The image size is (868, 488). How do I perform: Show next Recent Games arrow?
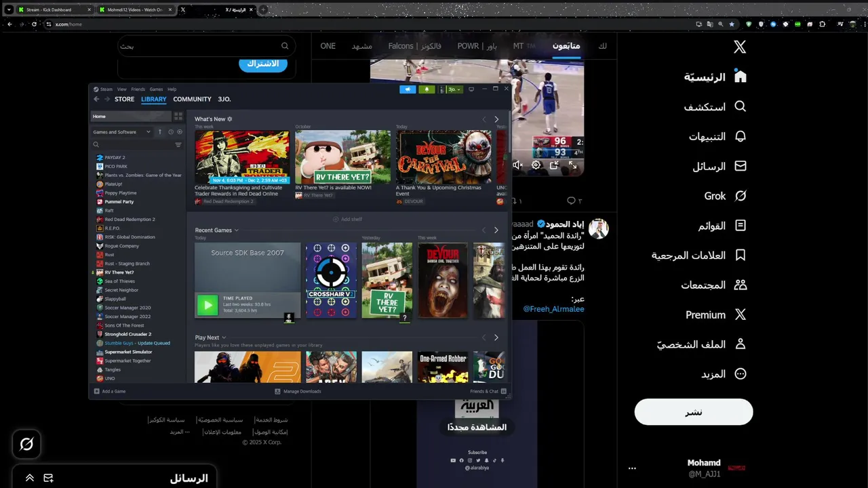coord(496,230)
